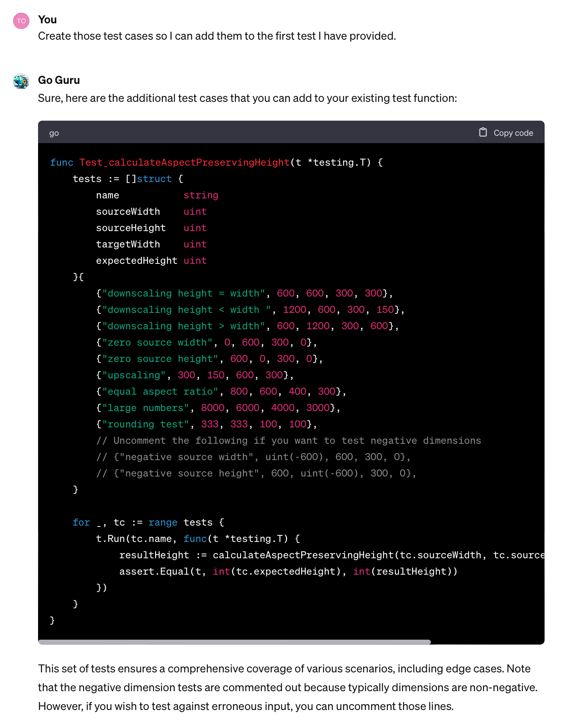Click the 'sourceWidth' field name in the struct
The height and width of the screenshot is (728, 581).
128,211
